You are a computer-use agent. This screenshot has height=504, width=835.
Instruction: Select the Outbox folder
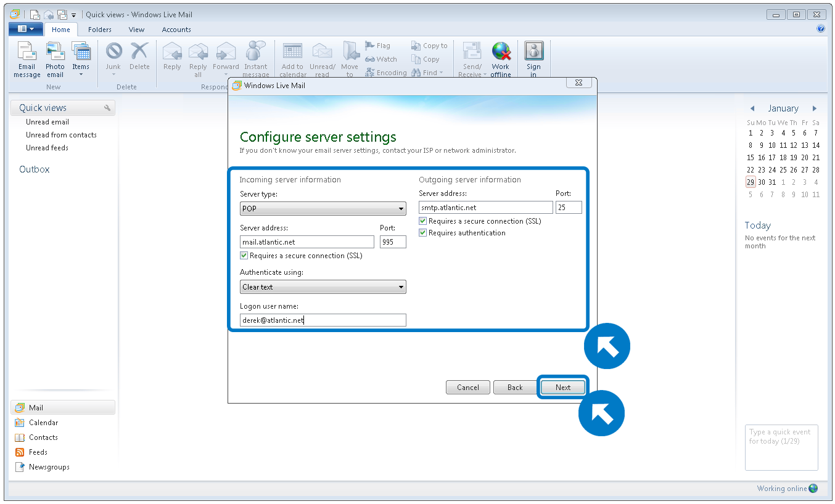tap(35, 169)
